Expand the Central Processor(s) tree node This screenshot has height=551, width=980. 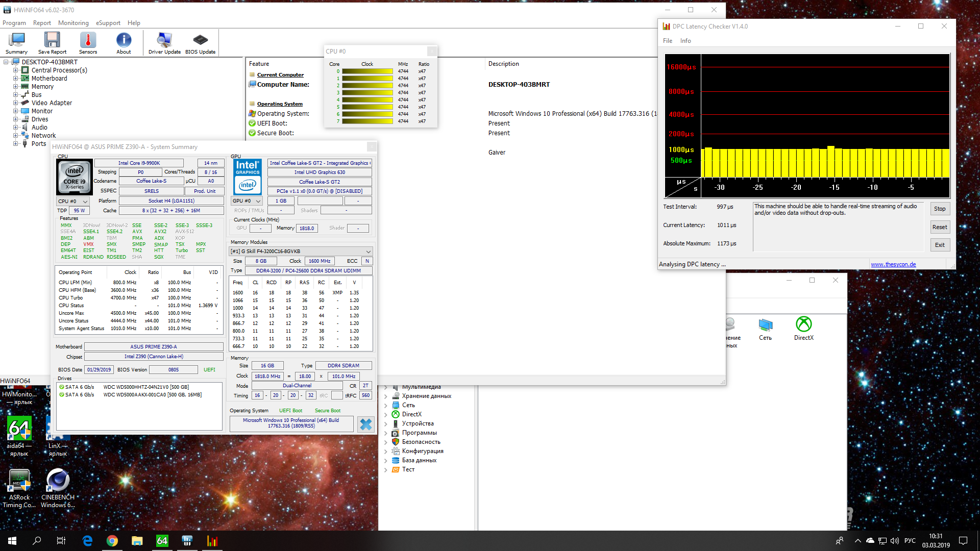(15, 70)
